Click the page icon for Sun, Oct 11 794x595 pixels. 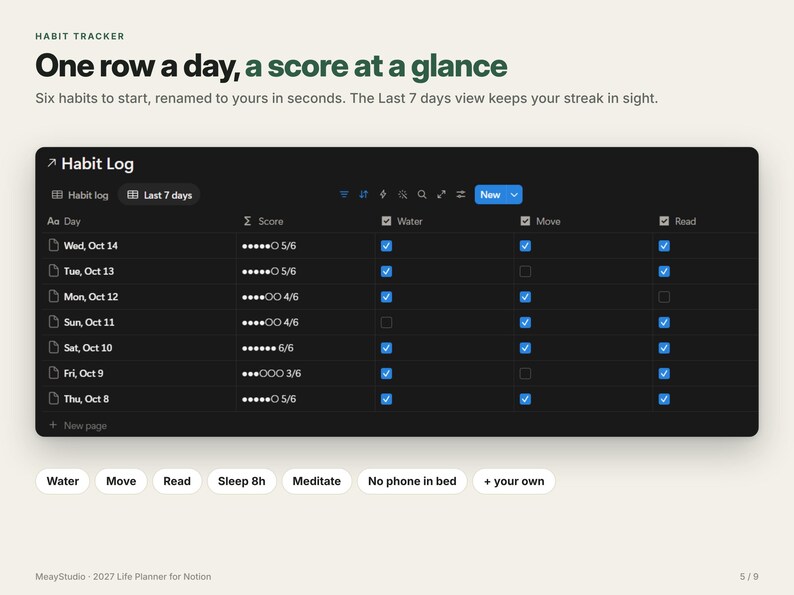[53, 322]
